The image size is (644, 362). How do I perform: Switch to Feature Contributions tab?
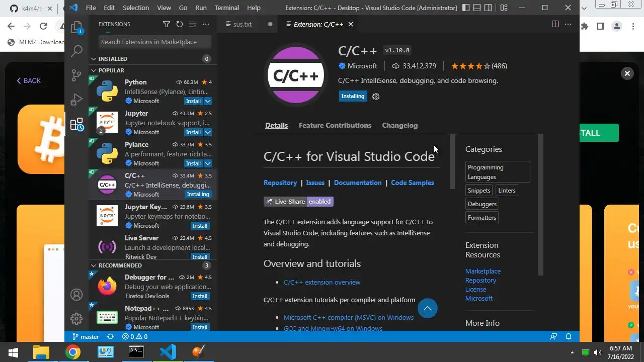[x=335, y=125]
